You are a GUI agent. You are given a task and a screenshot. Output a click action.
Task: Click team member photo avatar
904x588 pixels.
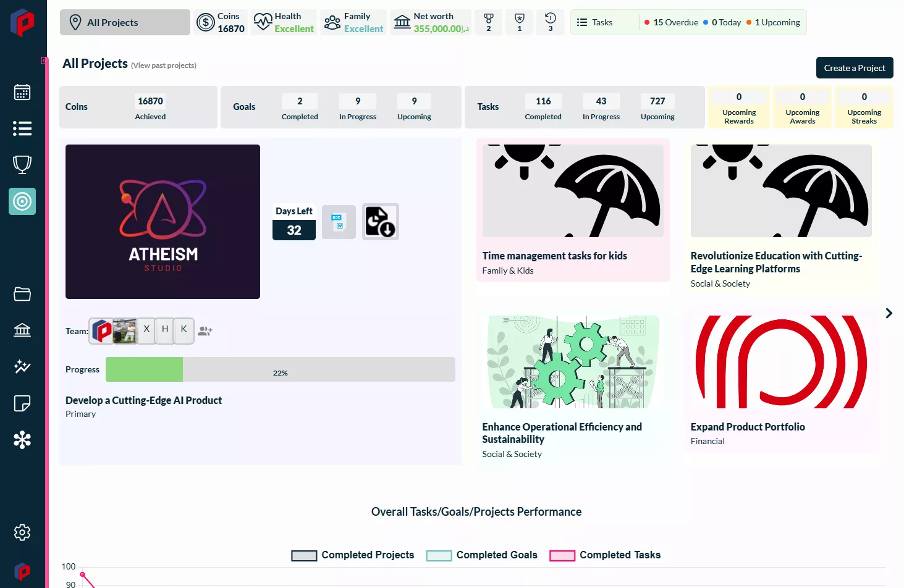pyautogui.click(x=125, y=331)
